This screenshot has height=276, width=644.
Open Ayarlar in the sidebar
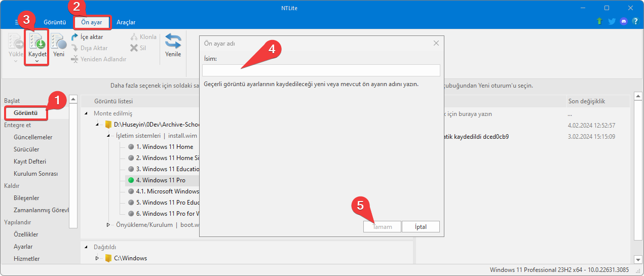tap(23, 247)
